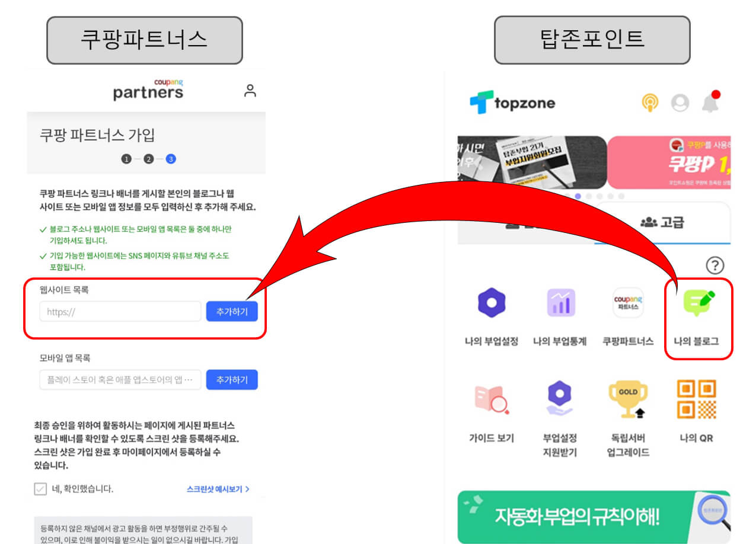Image resolution: width=756 pixels, height=544 pixels.
Task: Click step 1 indicator in signup progress
Action: 126,159
